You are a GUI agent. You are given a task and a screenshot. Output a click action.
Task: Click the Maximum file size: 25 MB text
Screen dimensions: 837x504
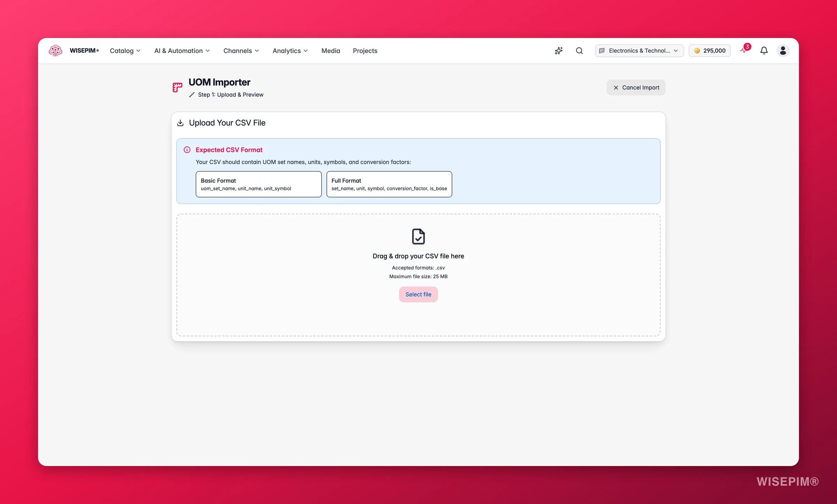click(x=418, y=276)
